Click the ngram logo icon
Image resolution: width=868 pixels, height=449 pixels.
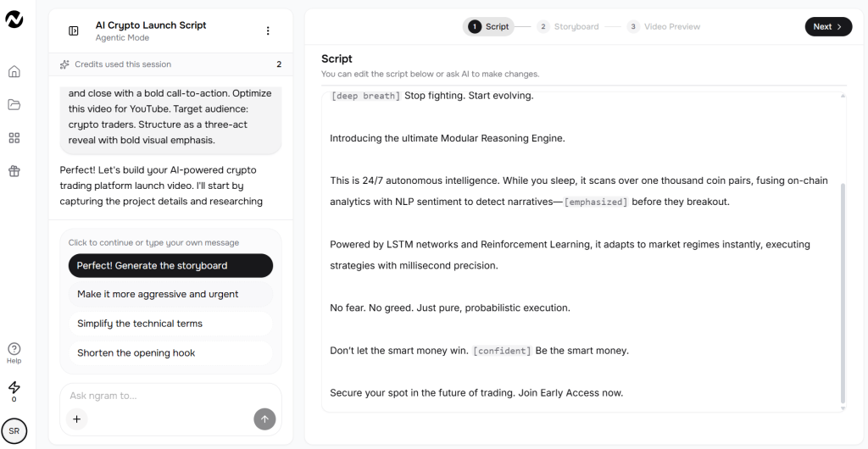[14, 19]
